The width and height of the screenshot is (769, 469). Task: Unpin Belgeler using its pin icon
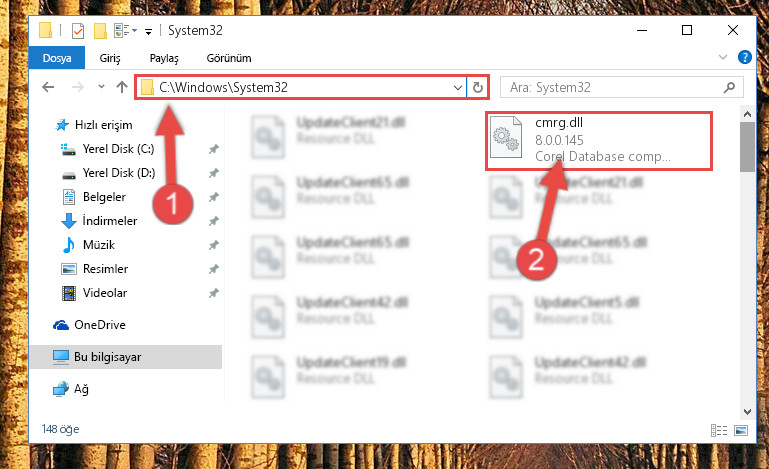click(x=213, y=197)
